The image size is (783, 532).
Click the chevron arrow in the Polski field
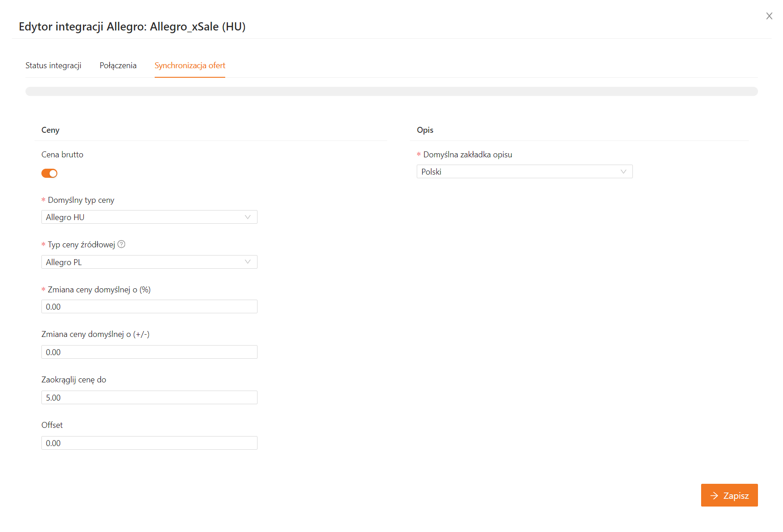(623, 171)
